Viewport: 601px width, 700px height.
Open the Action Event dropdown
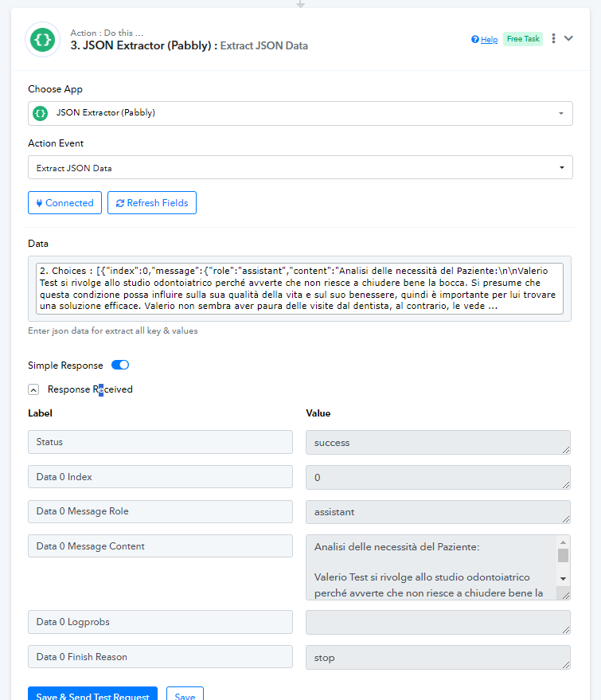pos(300,167)
